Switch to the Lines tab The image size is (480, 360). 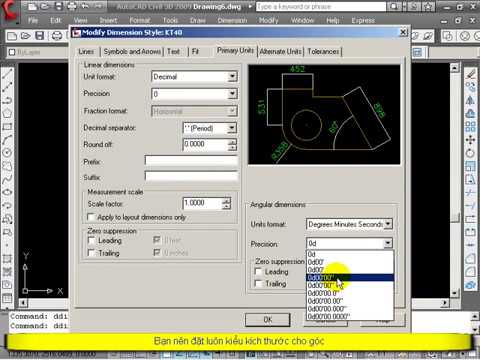point(86,51)
